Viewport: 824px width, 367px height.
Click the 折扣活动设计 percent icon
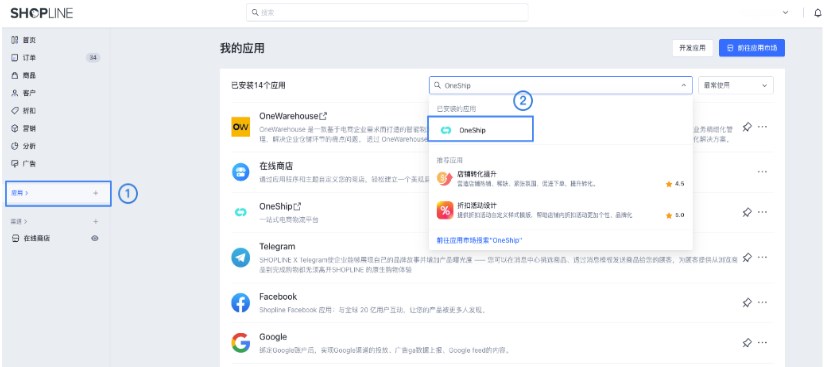point(445,210)
